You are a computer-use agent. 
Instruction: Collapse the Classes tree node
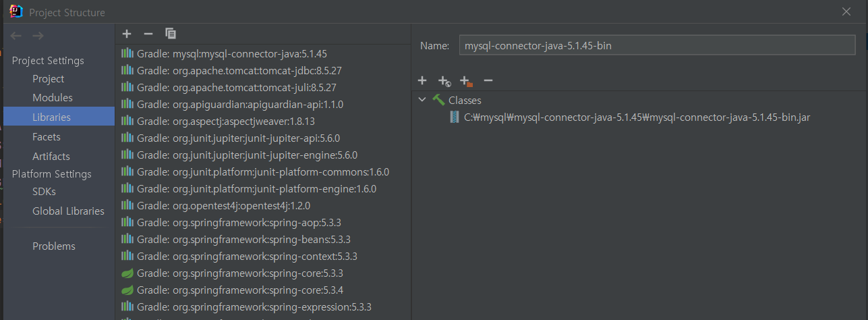coord(422,100)
